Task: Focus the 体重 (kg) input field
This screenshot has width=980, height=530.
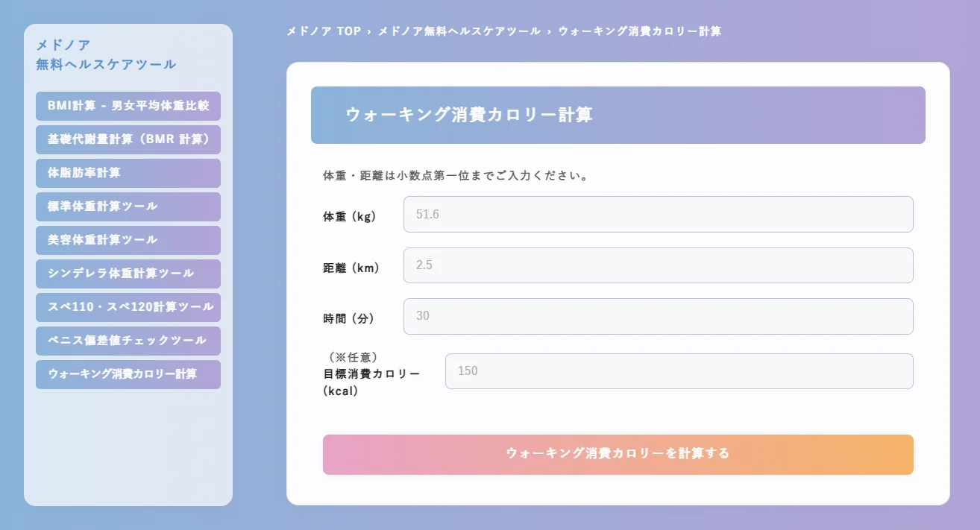Action: click(x=658, y=215)
